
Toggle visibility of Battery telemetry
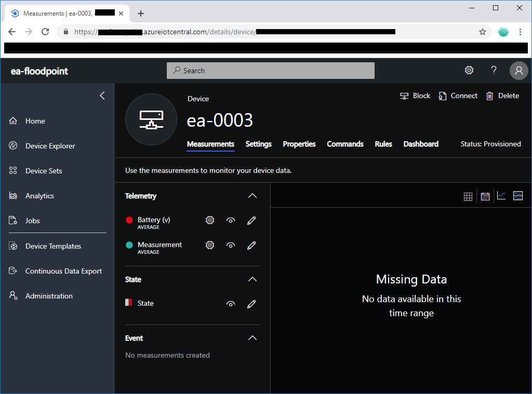pos(231,220)
